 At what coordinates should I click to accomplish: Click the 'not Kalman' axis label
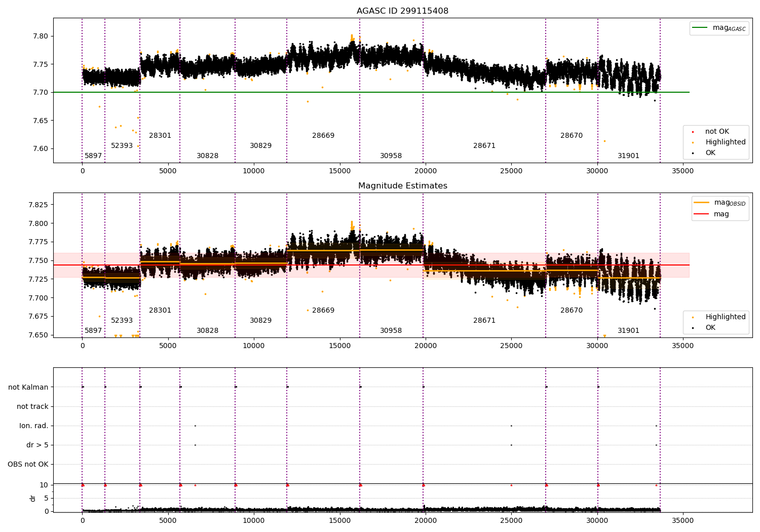[28, 388]
